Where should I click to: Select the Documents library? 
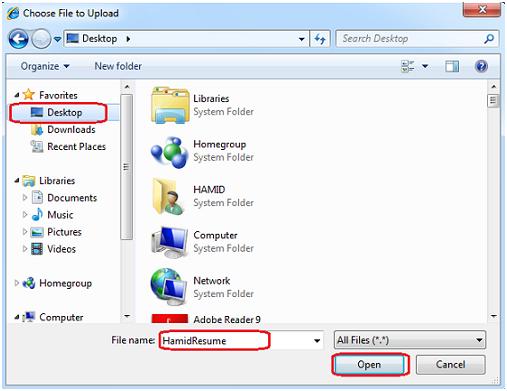click(x=72, y=198)
